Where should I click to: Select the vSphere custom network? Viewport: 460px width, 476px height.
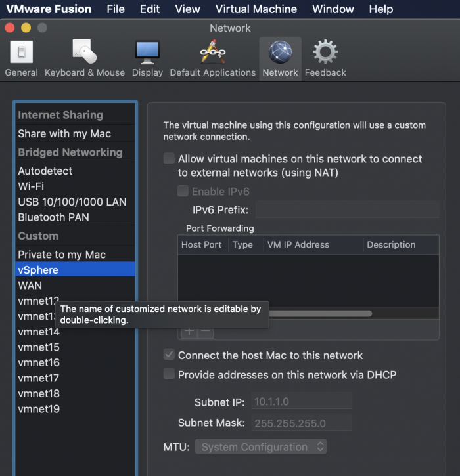(75, 270)
